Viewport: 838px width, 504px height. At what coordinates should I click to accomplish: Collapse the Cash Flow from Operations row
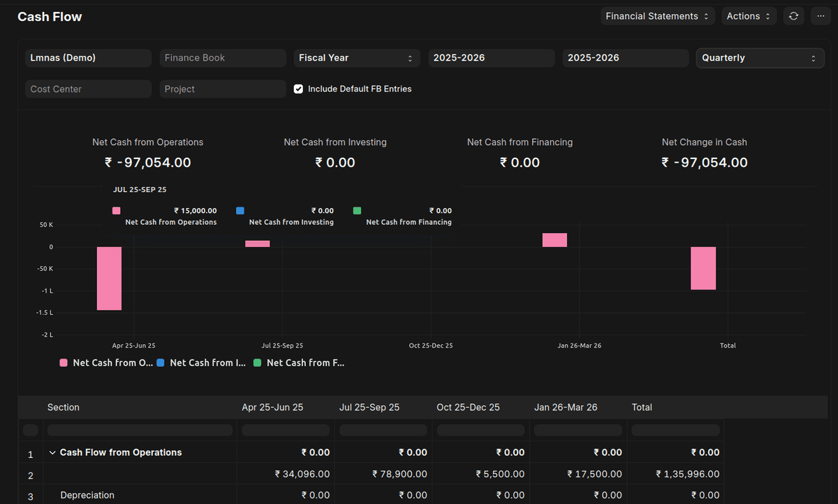click(x=52, y=452)
